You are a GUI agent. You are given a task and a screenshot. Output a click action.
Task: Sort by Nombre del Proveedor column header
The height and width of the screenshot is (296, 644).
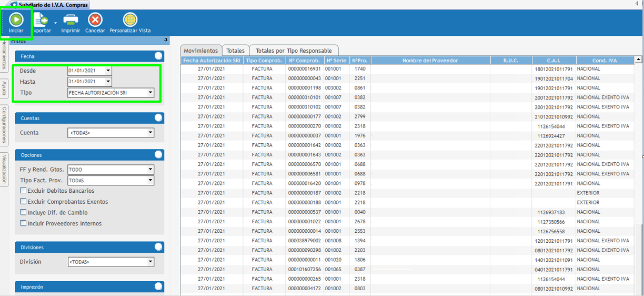tap(430, 61)
